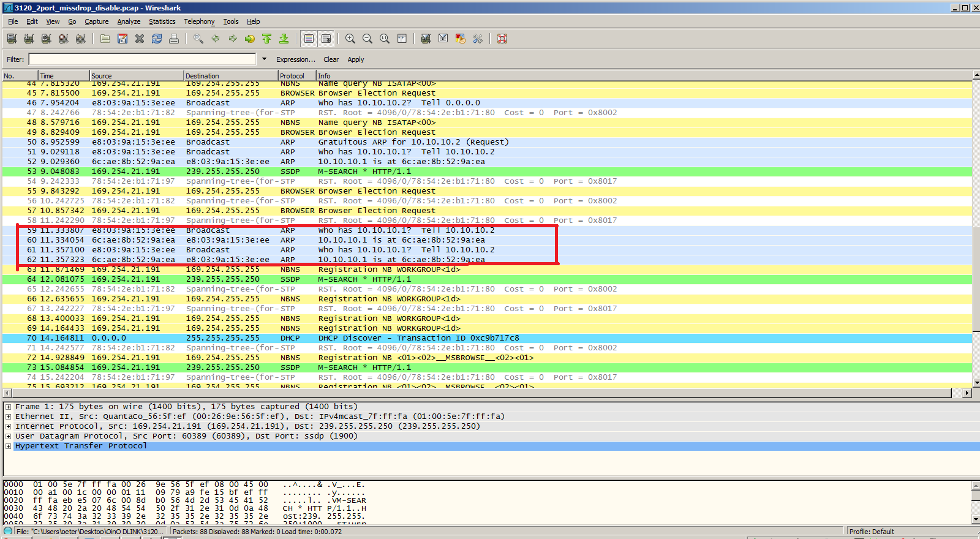
Task: Jump to the first packet with the toolbar arrow
Action: click(x=267, y=39)
